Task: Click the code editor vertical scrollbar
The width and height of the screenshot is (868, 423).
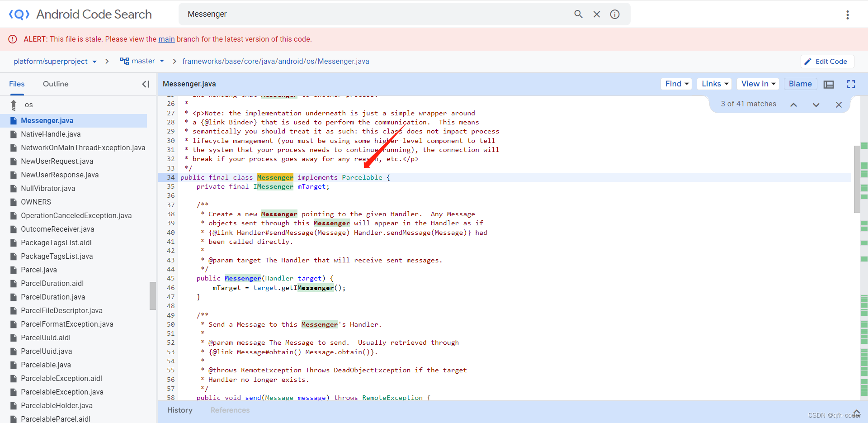Action: pyautogui.click(x=857, y=179)
